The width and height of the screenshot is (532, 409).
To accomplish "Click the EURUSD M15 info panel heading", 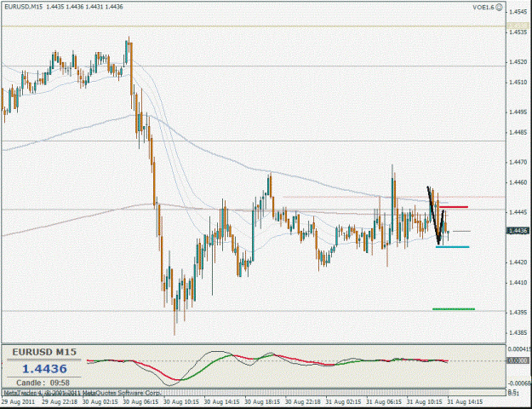I will click(44, 352).
